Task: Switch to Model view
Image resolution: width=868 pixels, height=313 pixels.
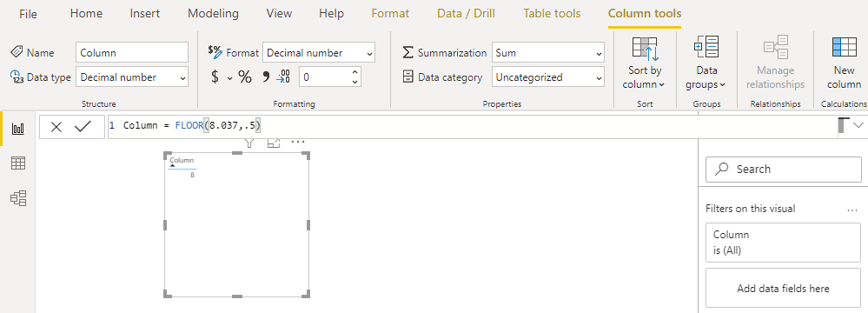Action: (x=18, y=198)
